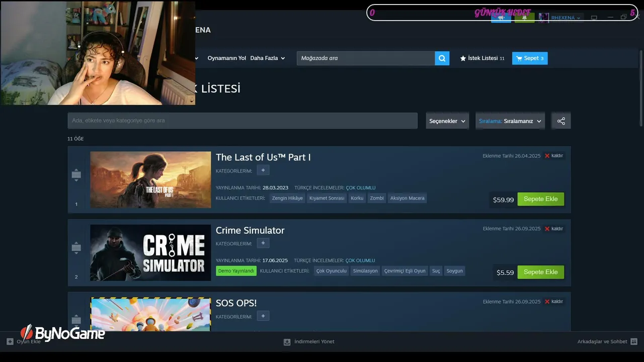Select the Simülasyon tag
Viewport: 644px width, 362px height.
click(365, 271)
